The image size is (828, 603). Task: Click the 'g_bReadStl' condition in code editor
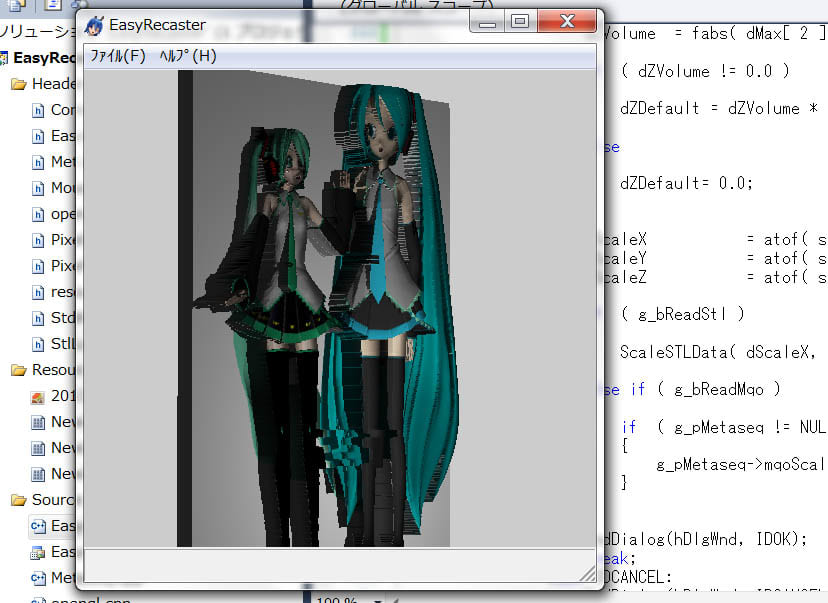(682, 315)
